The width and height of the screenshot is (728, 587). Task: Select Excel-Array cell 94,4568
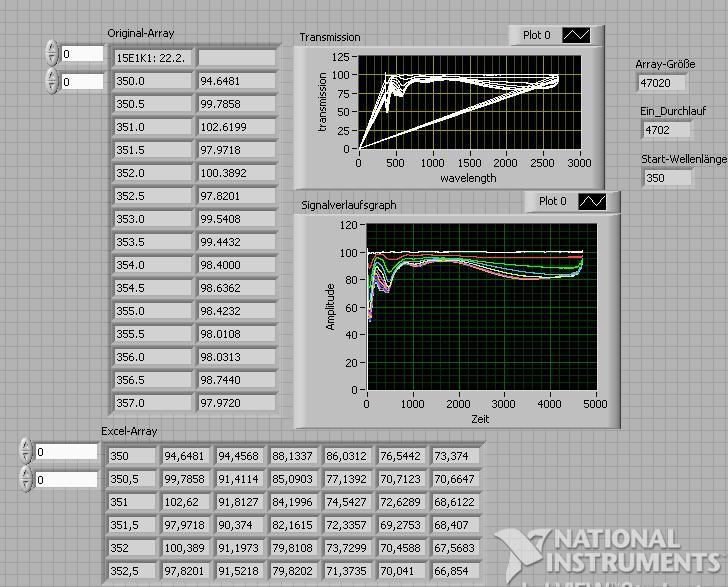(239, 456)
